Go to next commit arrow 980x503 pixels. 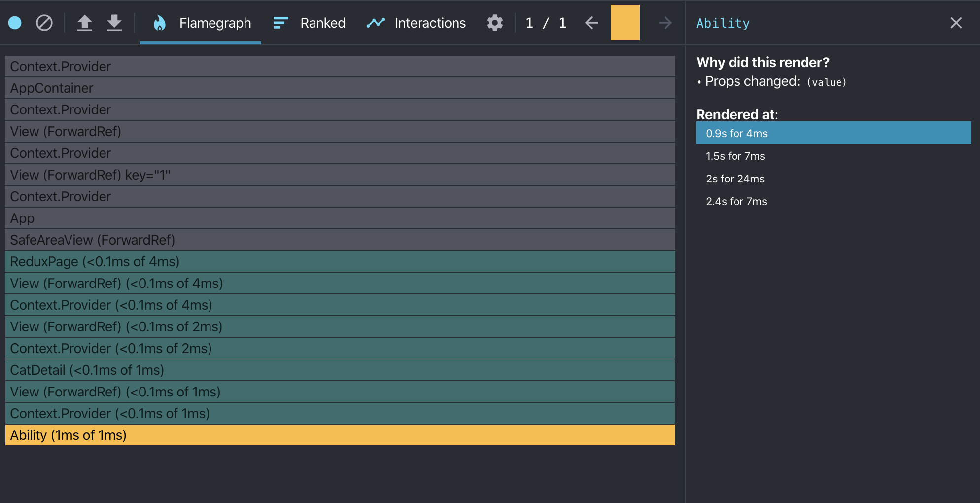665,23
